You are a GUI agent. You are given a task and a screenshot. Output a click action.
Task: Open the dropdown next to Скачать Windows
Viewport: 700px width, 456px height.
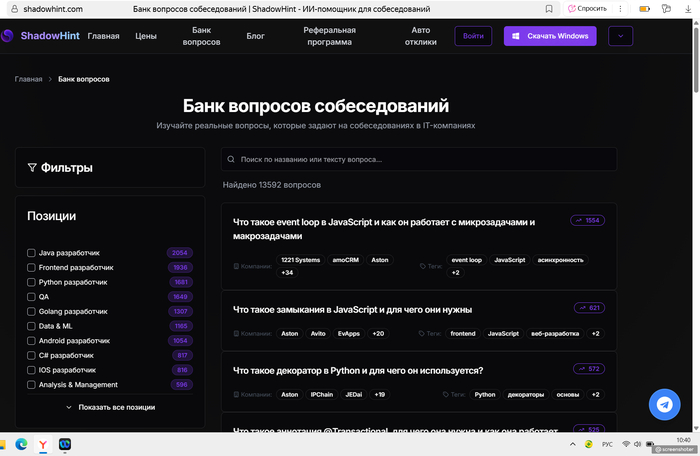tap(620, 36)
